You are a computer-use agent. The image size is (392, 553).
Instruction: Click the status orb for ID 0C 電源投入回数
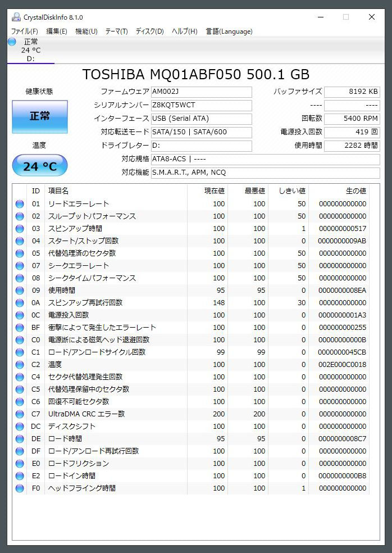20,315
